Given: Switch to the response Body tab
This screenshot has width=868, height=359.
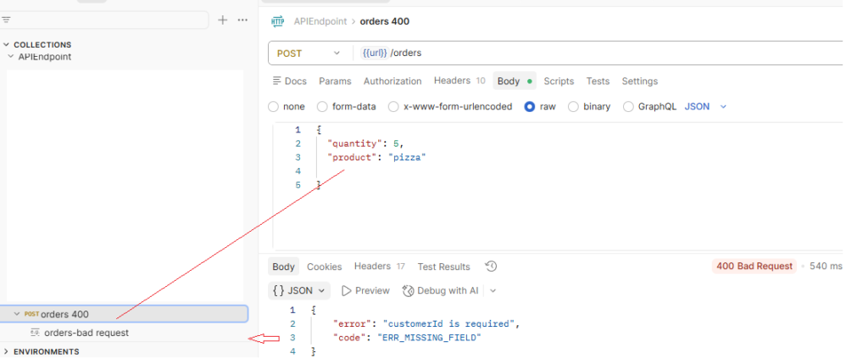Looking at the screenshot, I should point(283,266).
